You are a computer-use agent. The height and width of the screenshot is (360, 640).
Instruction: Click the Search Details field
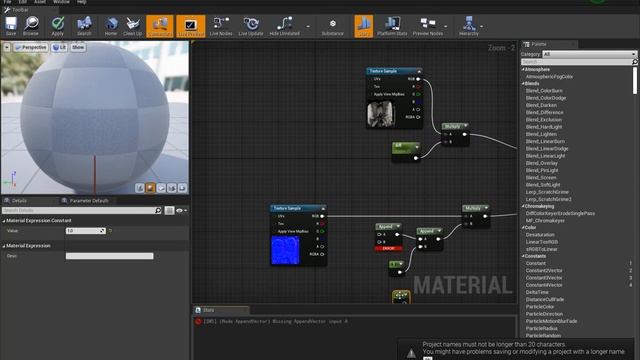pos(78,210)
